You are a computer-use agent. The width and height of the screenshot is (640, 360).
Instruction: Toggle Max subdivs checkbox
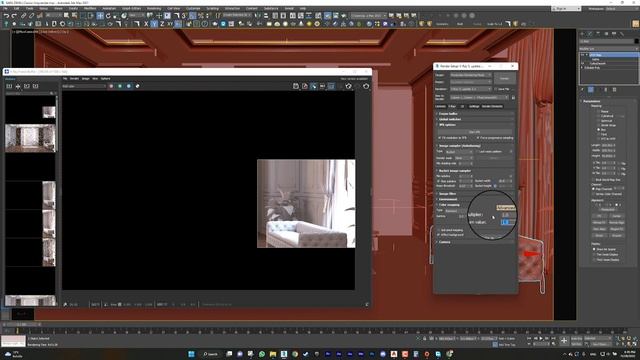tap(439, 181)
